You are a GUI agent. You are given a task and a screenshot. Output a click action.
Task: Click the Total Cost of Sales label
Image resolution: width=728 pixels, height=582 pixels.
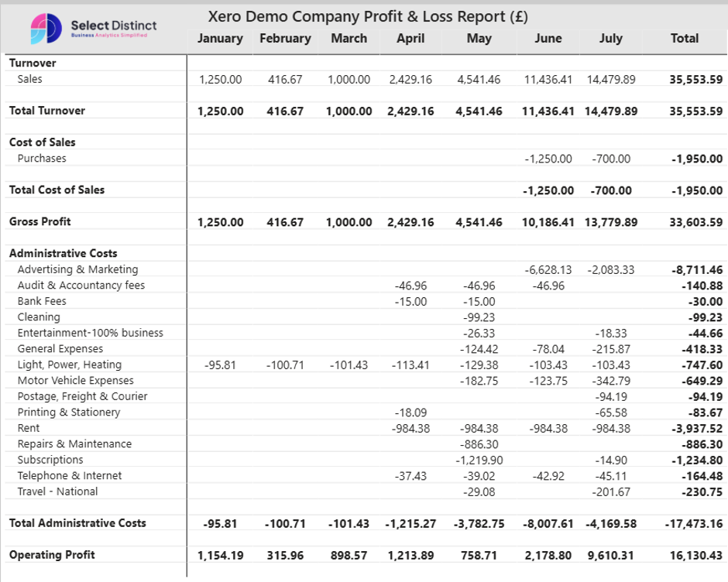57,190
